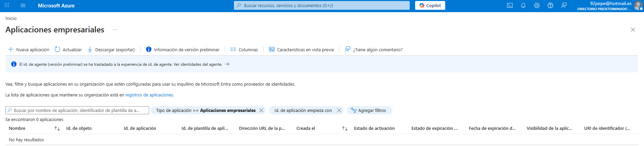Image resolution: width=644 pixels, height=146 pixels.
Task: Open Información de versión preliminar
Action: click(x=183, y=50)
